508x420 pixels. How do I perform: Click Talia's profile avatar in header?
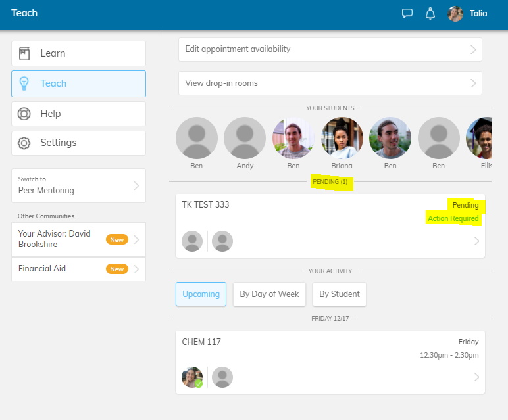click(455, 14)
